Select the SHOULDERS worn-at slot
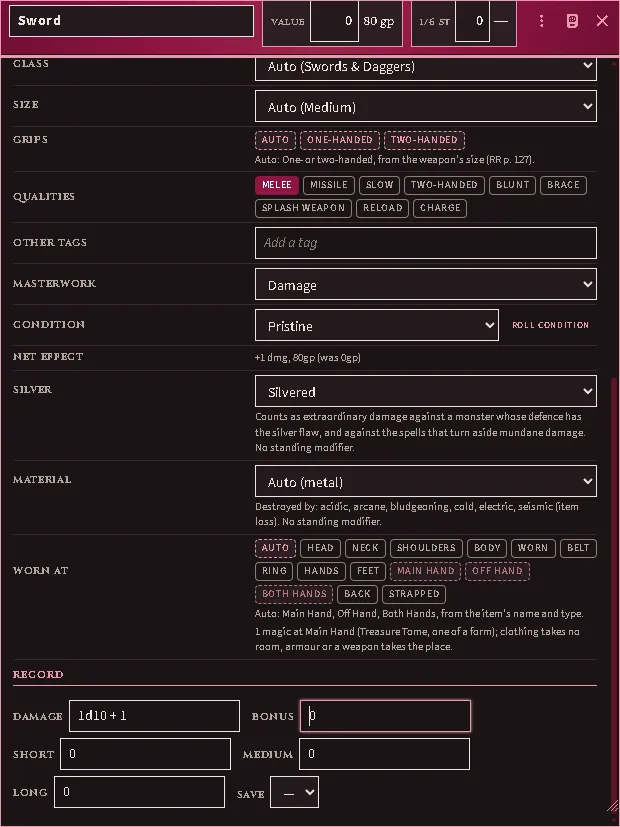Image resolution: width=620 pixels, height=827 pixels. (426, 548)
